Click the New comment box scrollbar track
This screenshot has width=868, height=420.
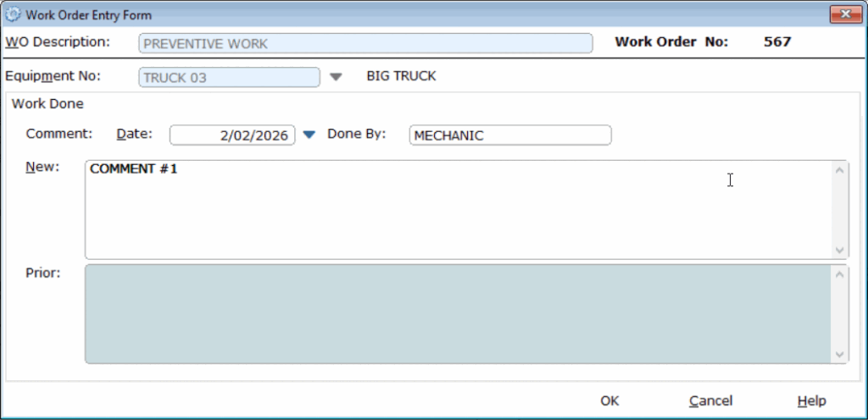(x=840, y=209)
